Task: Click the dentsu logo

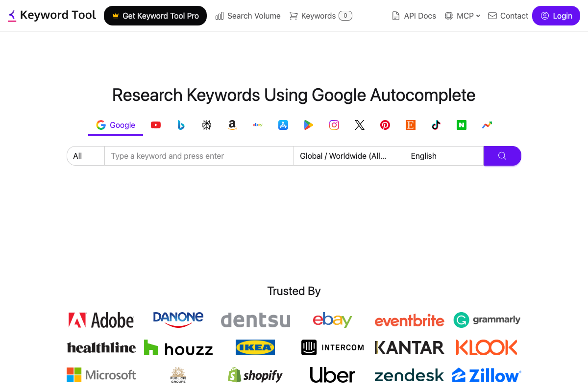Action: [x=255, y=320]
